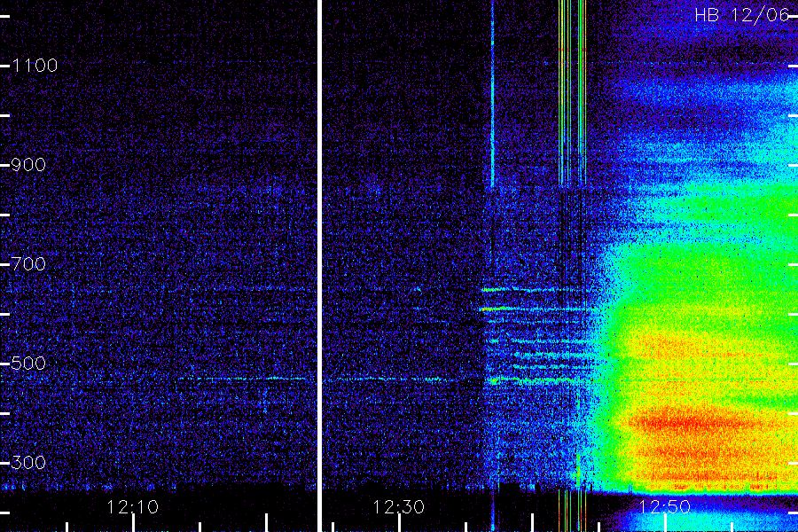Click the 12:50 time axis label
798x532 pixels.
point(664,507)
